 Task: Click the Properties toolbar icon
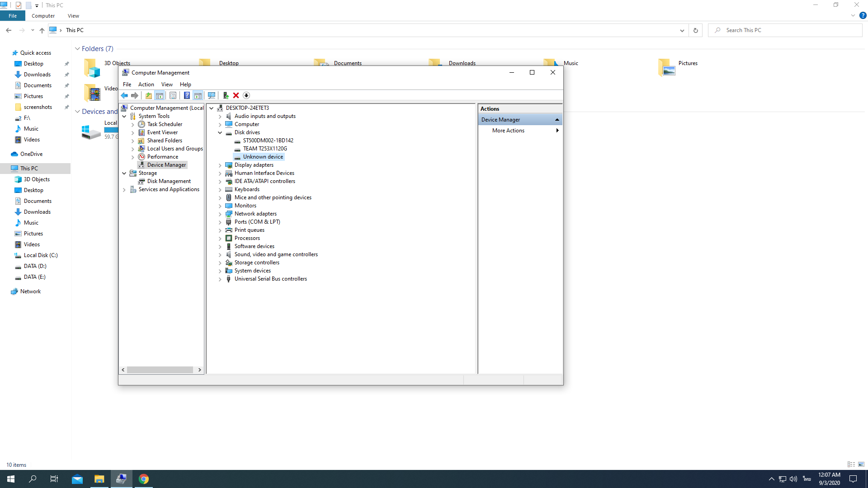[173, 95]
